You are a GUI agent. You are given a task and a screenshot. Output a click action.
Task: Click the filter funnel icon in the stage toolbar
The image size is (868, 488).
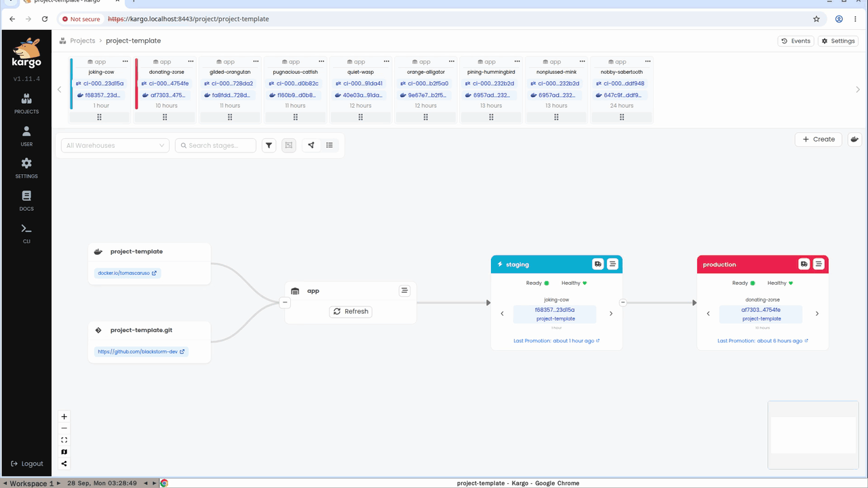click(269, 145)
